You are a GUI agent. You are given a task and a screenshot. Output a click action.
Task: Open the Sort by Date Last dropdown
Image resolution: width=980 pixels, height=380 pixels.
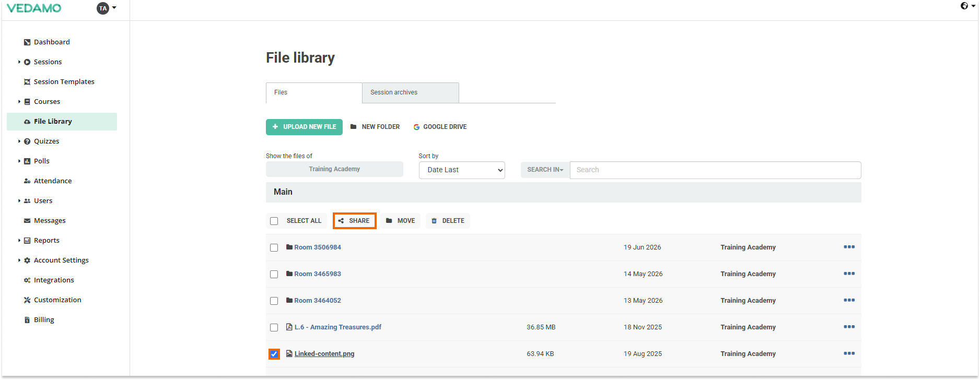462,170
